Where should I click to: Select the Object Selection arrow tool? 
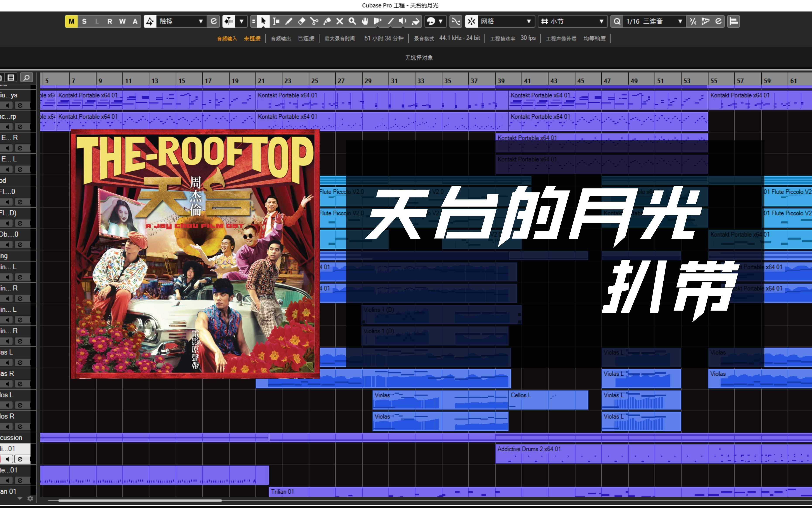tap(264, 21)
